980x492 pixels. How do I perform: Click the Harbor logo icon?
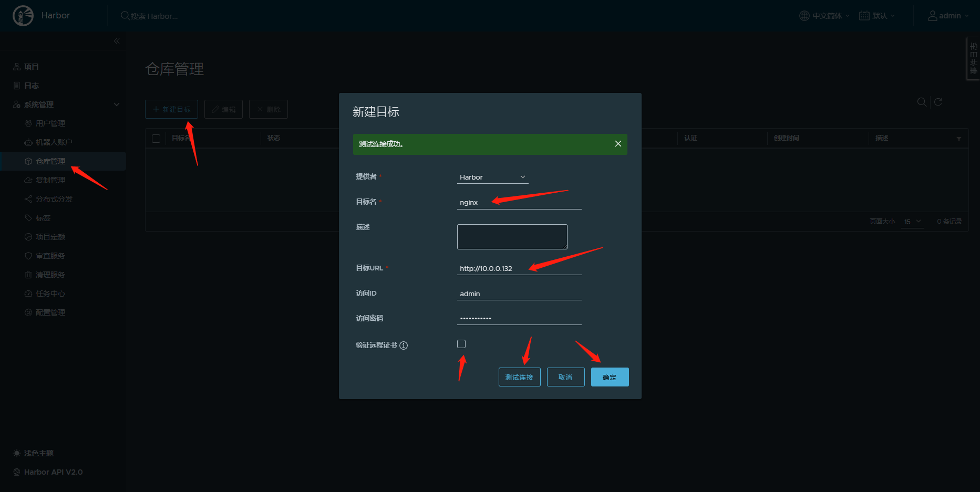pos(23,16)
